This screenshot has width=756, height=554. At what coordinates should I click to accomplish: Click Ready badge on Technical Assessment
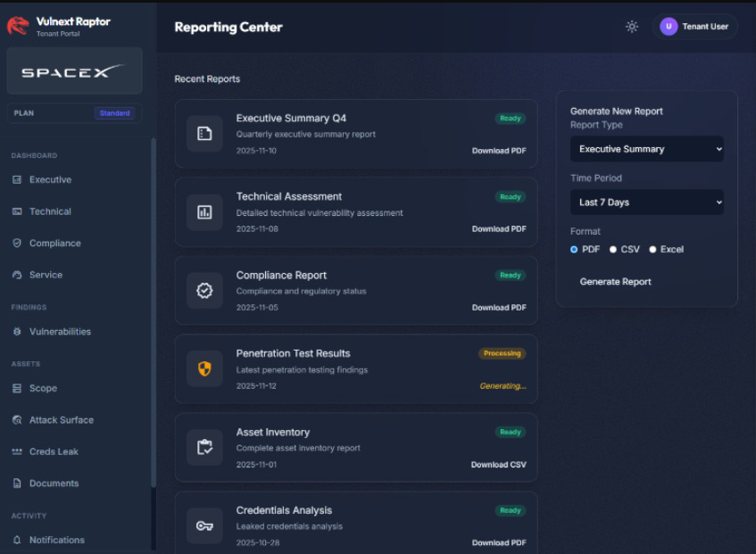point(511,196)
